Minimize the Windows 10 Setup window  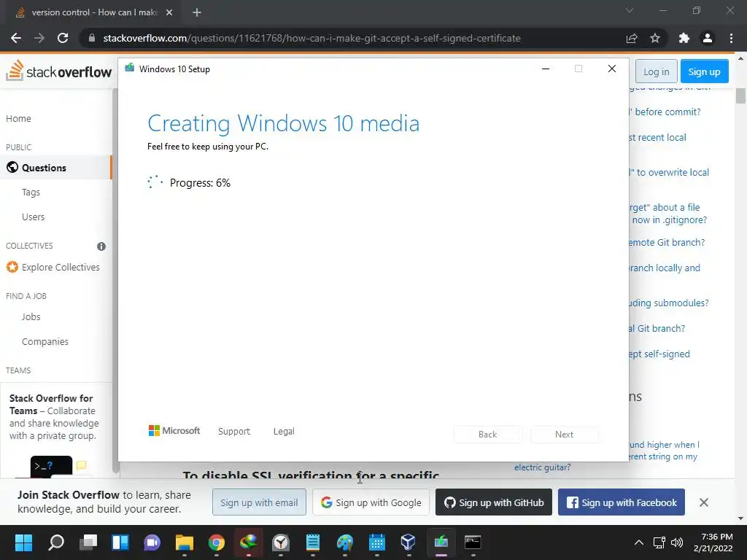[546, 69]
